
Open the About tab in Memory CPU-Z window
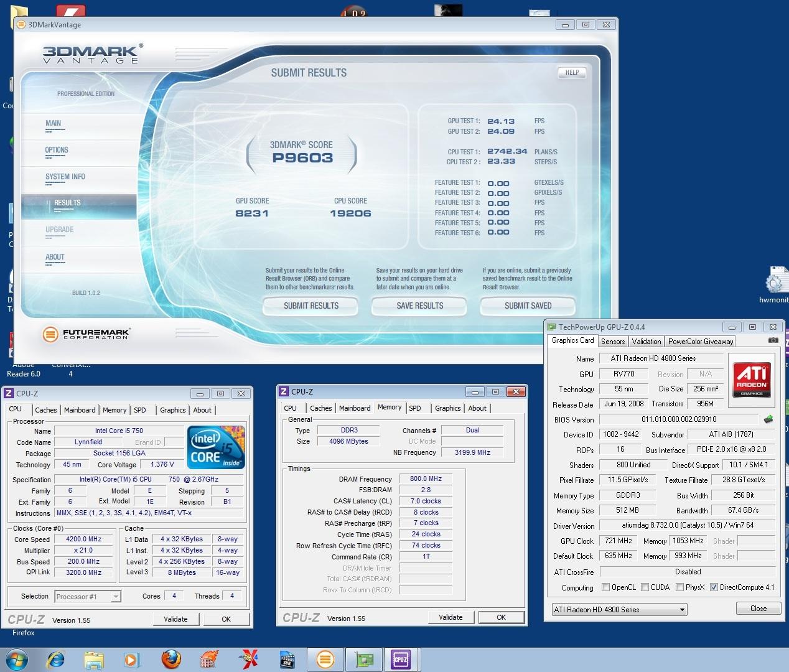(x=477, y=408)
